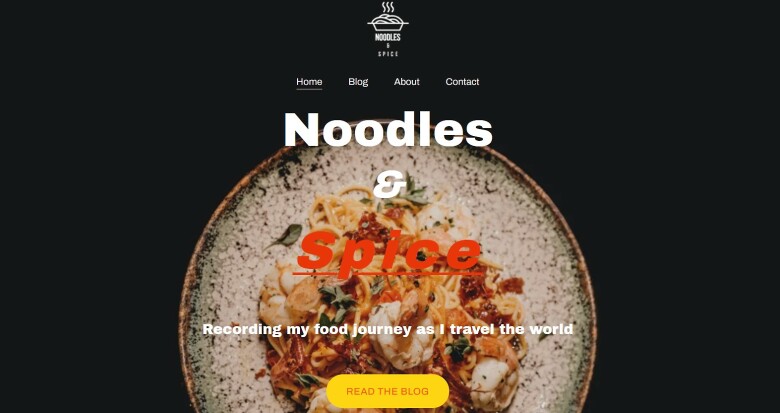This screenshot has height=413, width=780.
Task: Click the red Spice heading text
Action: (x=389, y=253)
